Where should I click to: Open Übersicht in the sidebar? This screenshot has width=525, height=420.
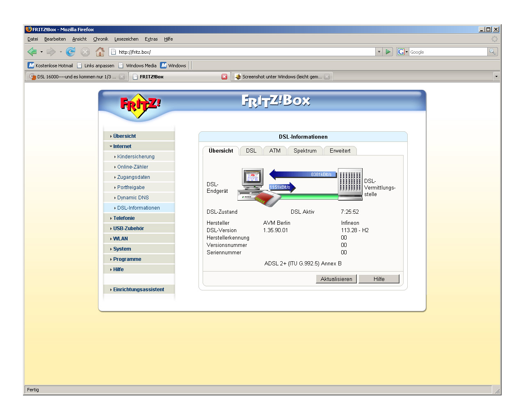coord(139,136)
